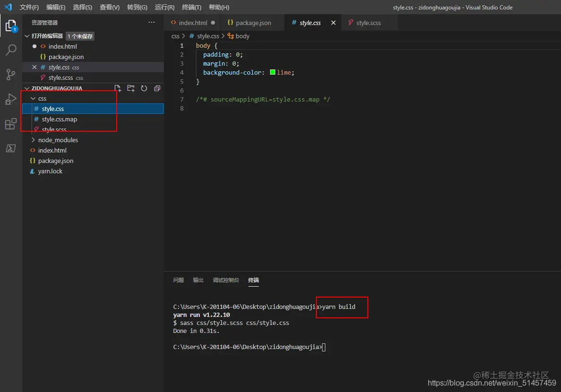Image resolution: width=561 pixels, height=392 pixels.
Task: Click the style.css breadcrumb segment
Action: 204,36
